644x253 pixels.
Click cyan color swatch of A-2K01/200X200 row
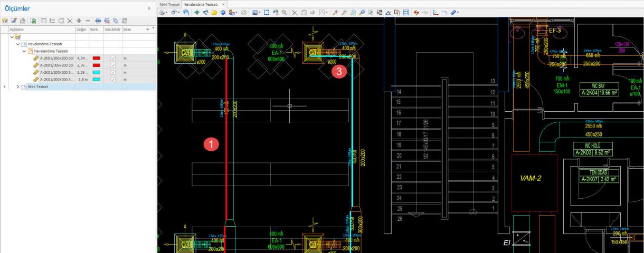96,72
